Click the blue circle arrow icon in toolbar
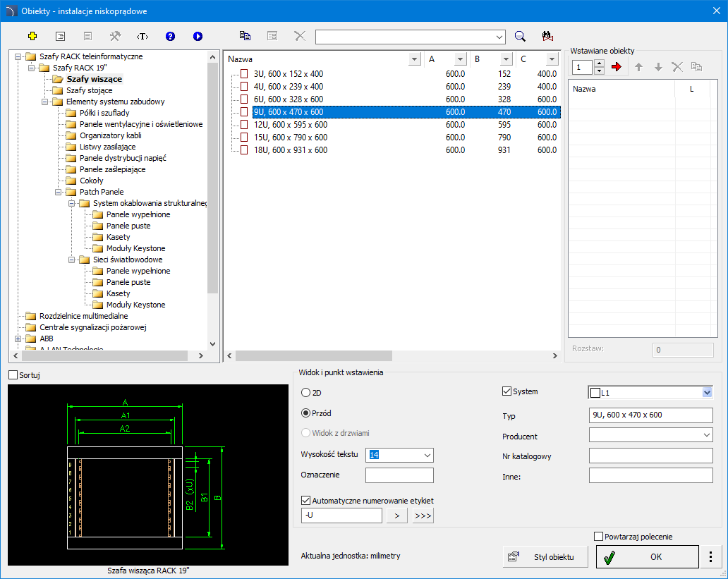Screen dimensions: 728x579 tap(198, 36)
